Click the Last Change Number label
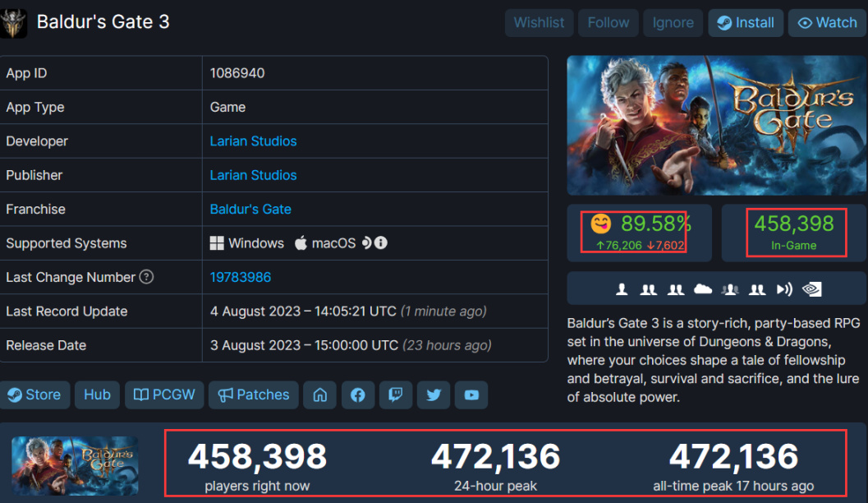 click(71, 277)
